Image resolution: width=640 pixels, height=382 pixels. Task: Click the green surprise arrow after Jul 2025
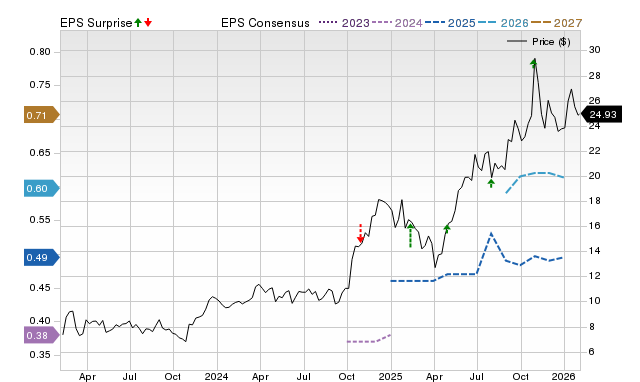point(491,183)
